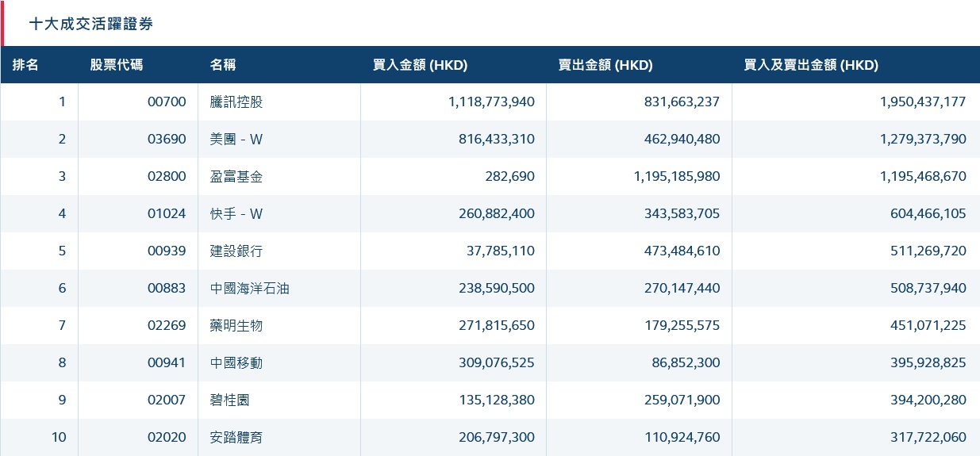
Task: Click the 買入及賣出金額 (HKD) column header
Action: [x=811, y=65]
